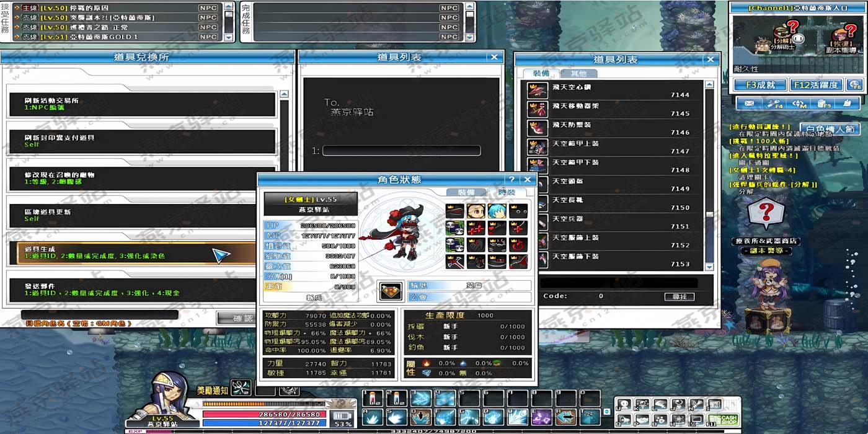Switch to the 其他 tab in item list
The height and width of the screenshot is (434, 868).
click(x=578, y=73)
